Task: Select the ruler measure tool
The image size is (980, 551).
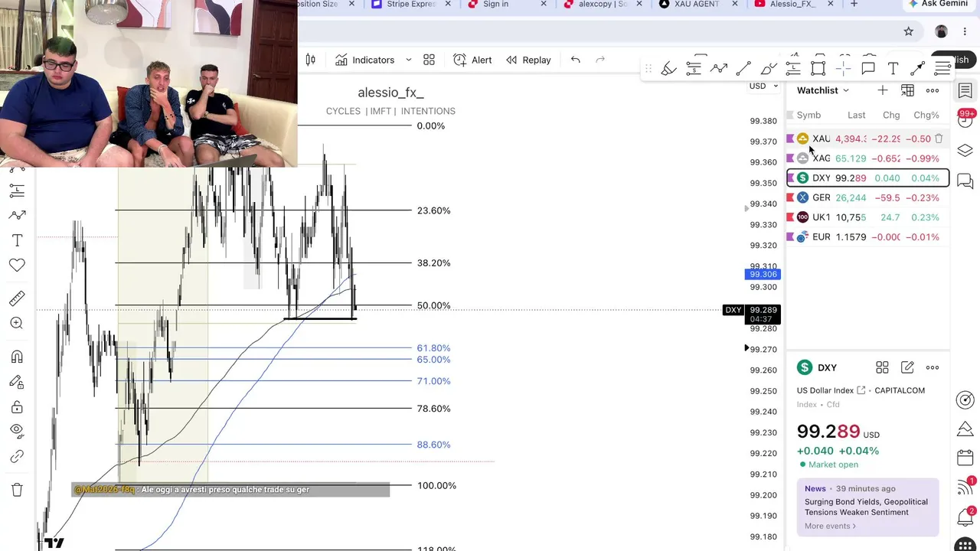Action: (17, 298)
